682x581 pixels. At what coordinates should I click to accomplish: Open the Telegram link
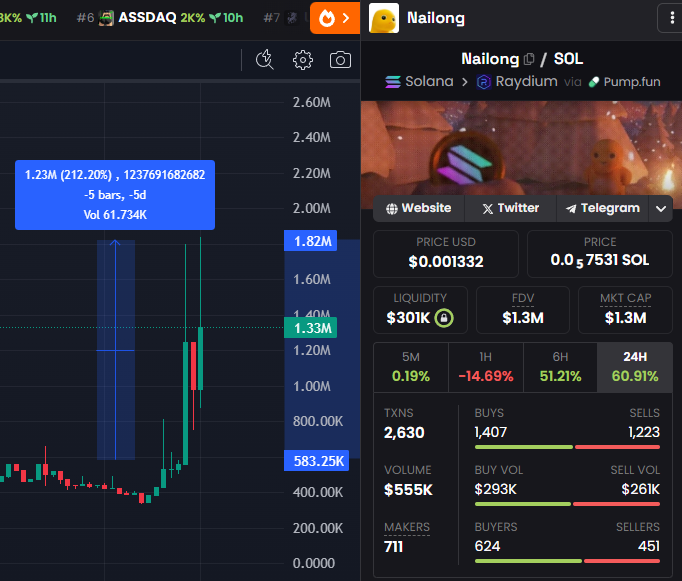[602, 208]
